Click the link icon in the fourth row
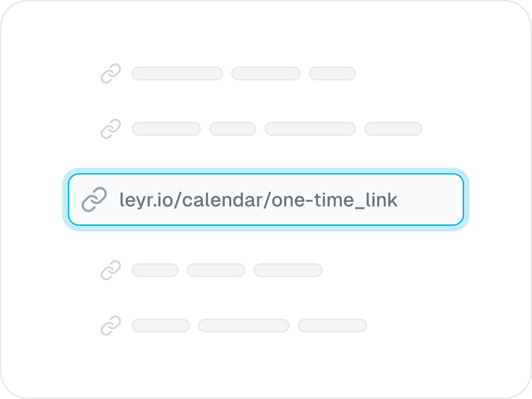532x399 pixels. (111, 270)
